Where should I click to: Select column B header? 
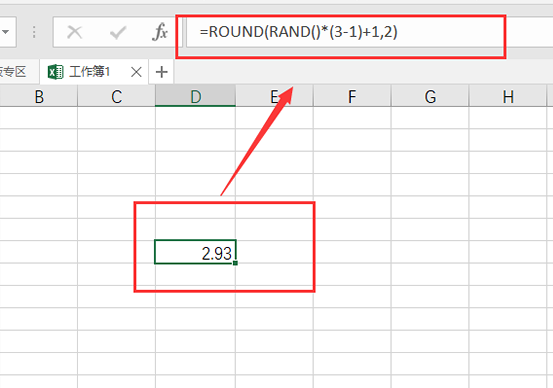[39, 96]
